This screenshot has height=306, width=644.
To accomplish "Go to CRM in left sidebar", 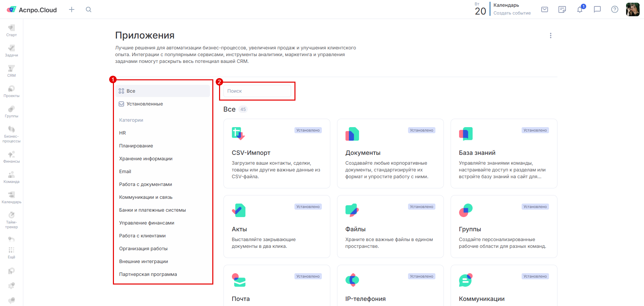I will click(x=11, y=71).
